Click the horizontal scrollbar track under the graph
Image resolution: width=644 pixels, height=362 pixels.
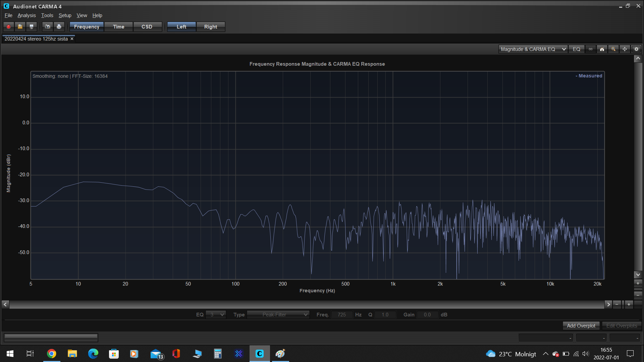pyautogui.click(x=307, y=304)
